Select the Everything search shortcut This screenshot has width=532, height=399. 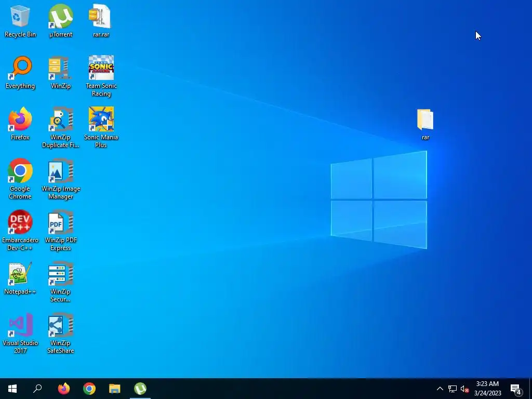pyautogui.click(x=20, y=73)
